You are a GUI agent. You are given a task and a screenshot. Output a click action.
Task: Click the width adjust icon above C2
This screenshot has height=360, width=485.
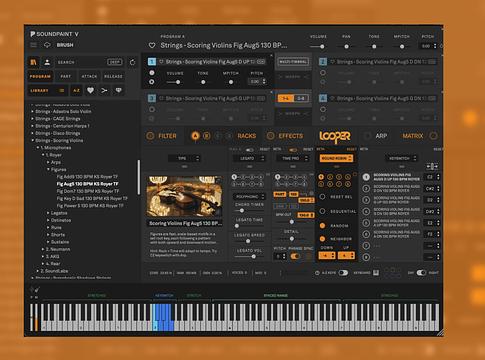point(432,166)
